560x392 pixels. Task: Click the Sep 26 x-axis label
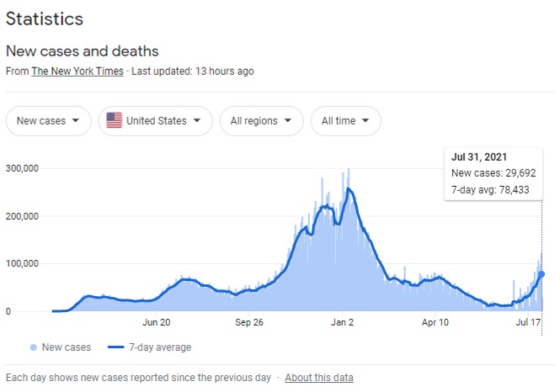coord(249,322)
